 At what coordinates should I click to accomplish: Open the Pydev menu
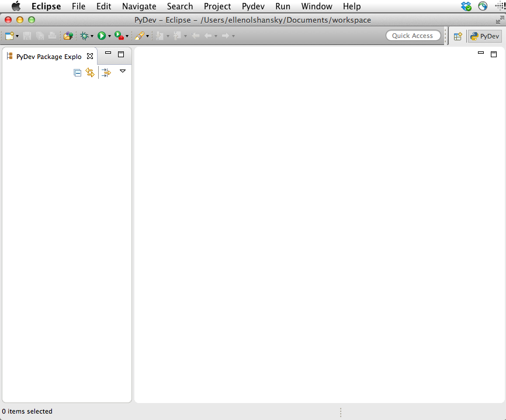(x=254, y=6)
